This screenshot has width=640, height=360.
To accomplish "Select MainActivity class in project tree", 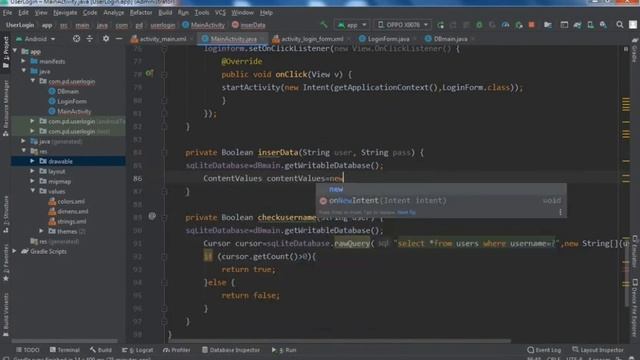I will click(69, 111).
